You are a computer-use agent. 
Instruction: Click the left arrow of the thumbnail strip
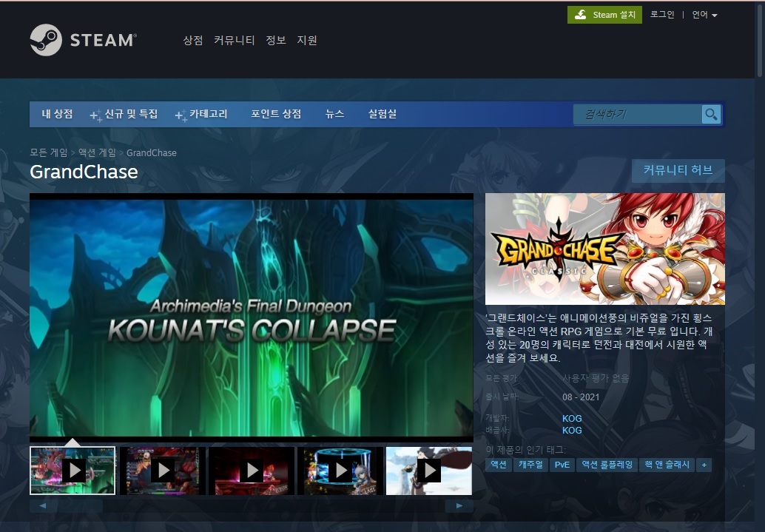click(43, 505)
